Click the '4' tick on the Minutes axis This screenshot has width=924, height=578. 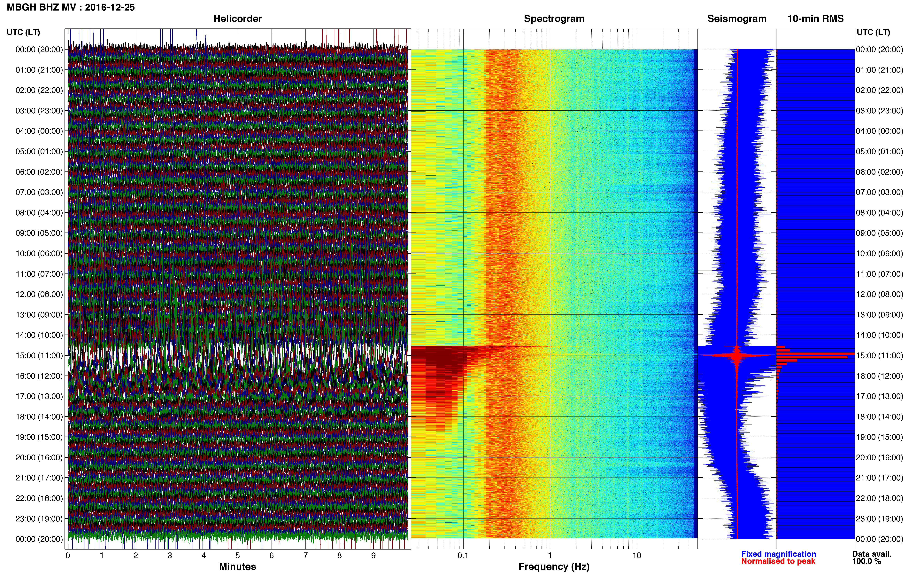(x=204, y=556)
